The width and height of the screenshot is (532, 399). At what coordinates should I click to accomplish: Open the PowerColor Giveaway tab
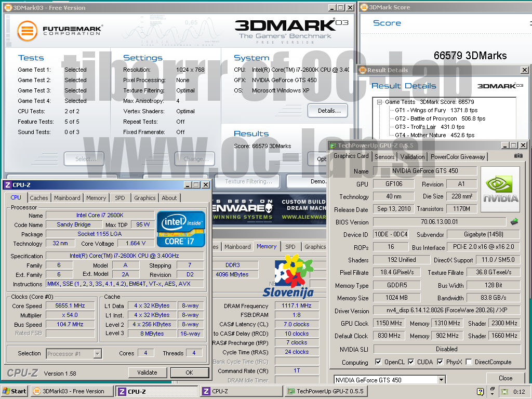tap(458, 157)
